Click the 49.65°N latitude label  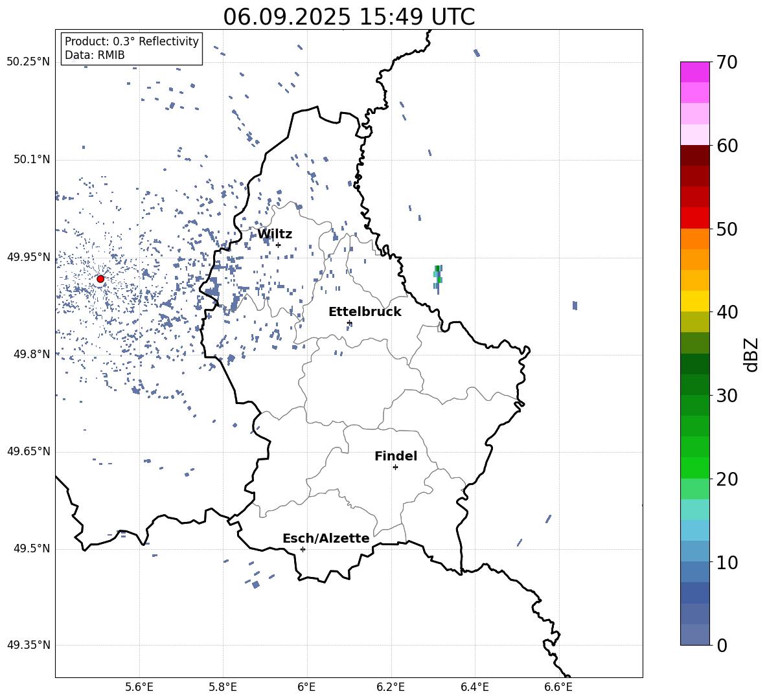pos(29,451)
